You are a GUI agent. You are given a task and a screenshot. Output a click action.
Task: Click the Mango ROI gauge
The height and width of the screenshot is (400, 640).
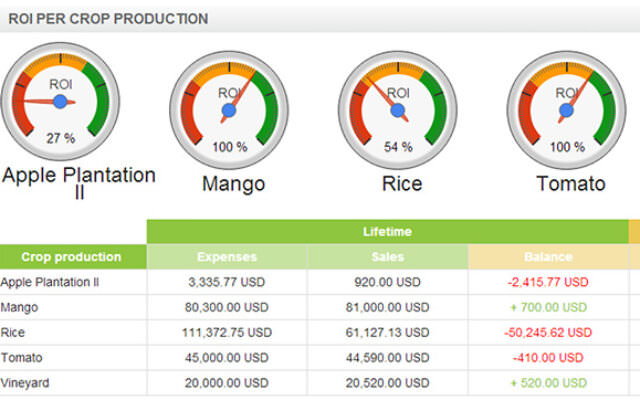(229, 110)
